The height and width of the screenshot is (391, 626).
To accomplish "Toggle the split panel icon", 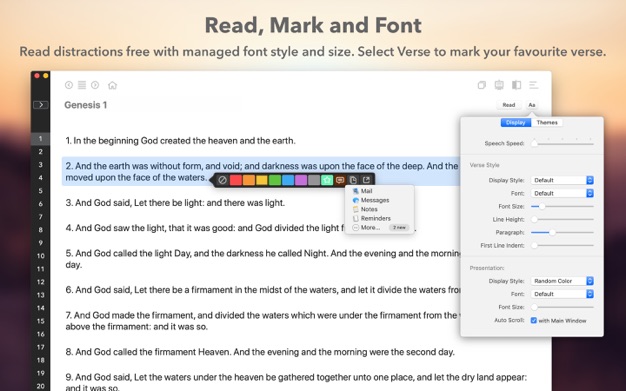I will [x=517, y=85].
